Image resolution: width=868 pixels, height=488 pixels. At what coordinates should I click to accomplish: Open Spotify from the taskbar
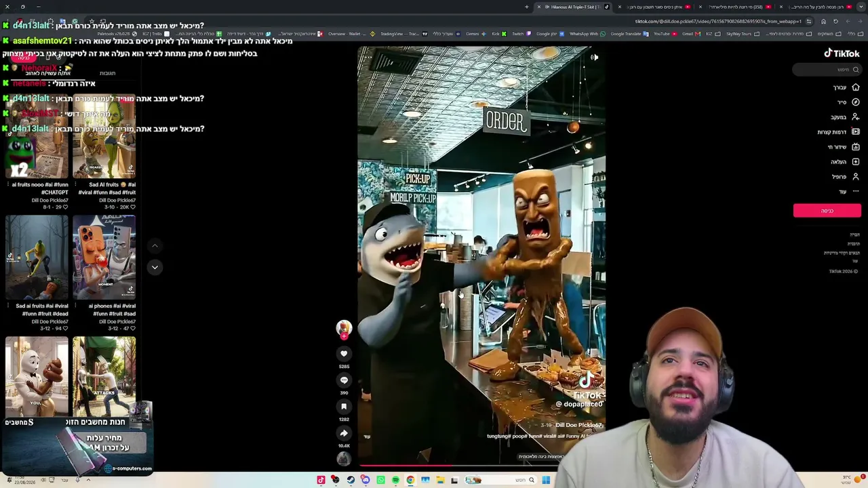395,480
